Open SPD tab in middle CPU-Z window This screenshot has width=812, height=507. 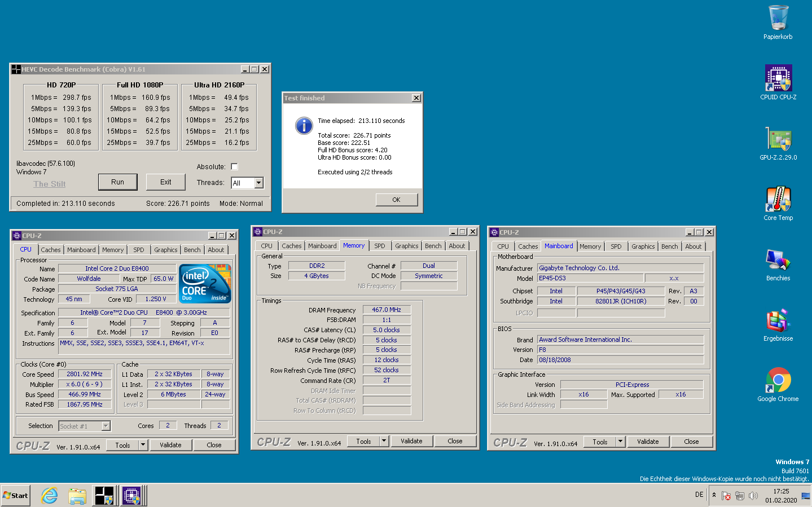(x=380, y=246)
